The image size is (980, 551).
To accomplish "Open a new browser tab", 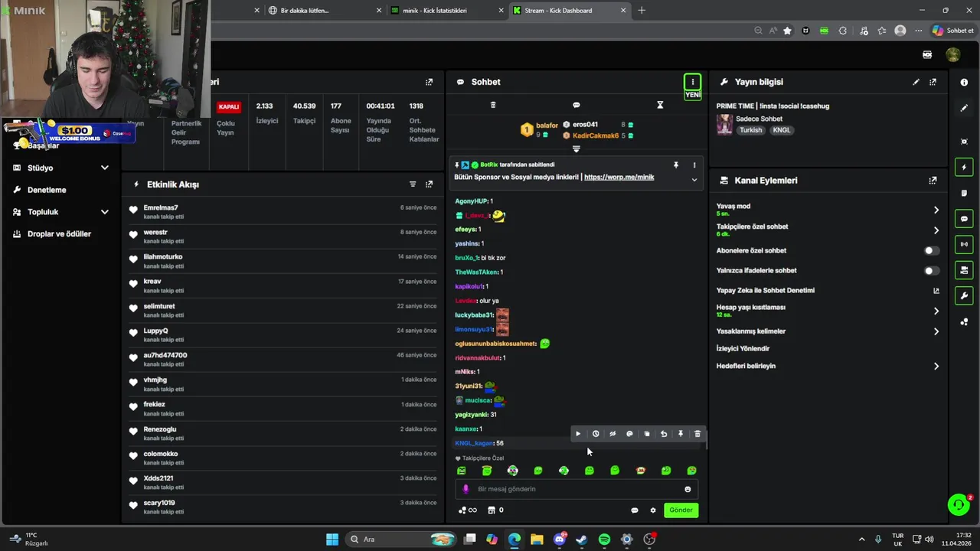I will coord(642,11).
